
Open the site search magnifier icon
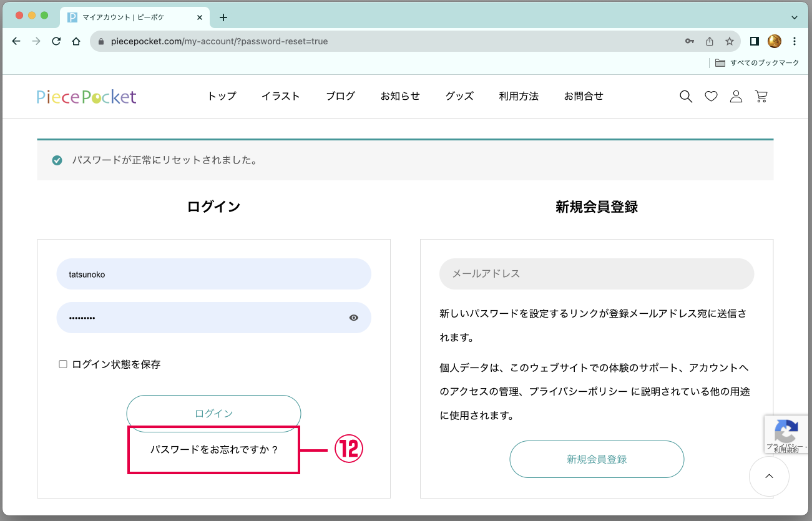point(685,96)
